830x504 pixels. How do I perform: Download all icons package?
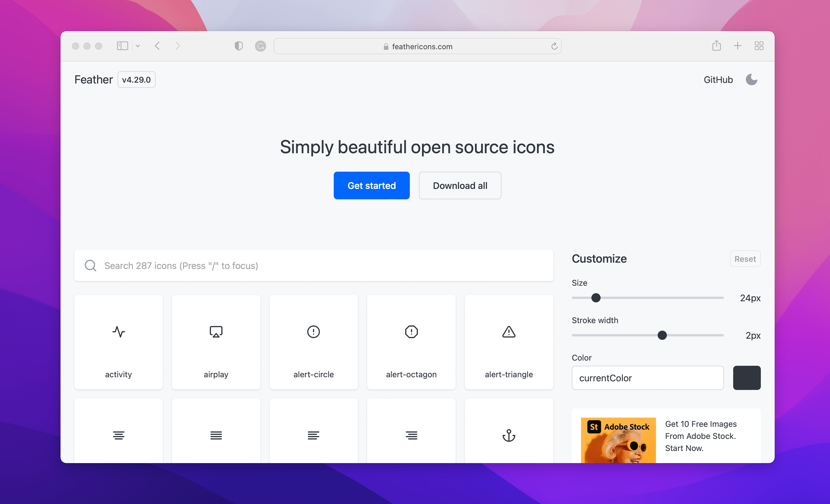(459, 185)
